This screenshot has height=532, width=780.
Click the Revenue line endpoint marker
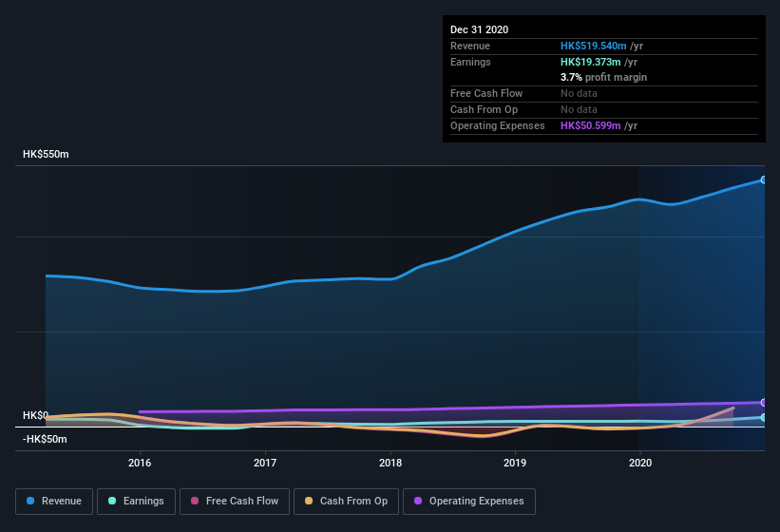coord(763,180)
